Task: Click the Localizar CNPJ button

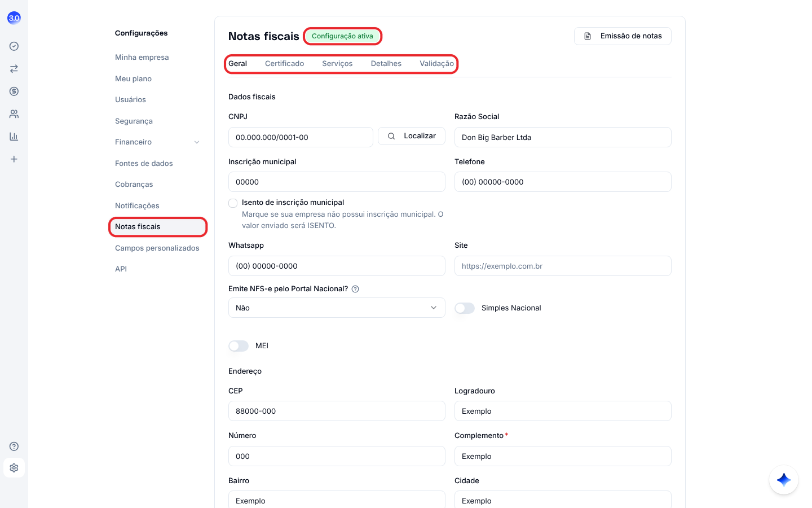Action: point(412,136)
